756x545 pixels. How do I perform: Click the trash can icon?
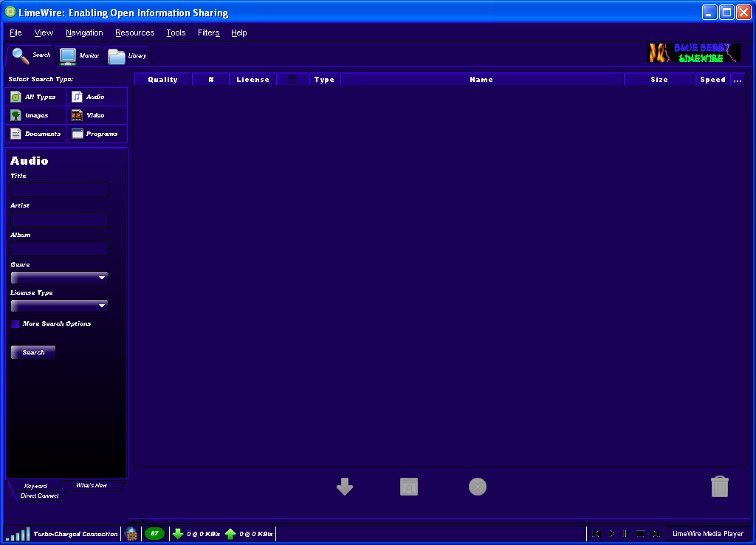719,486
